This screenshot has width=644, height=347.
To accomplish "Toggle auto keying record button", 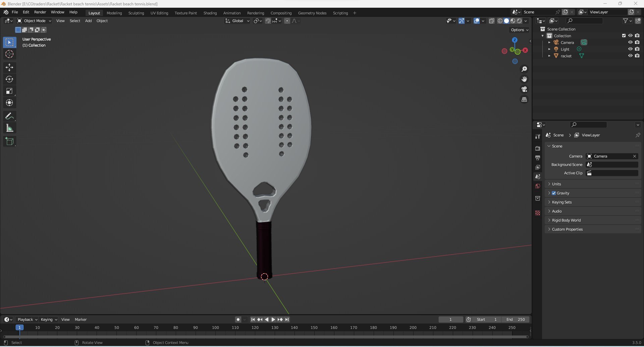I will [238, 320].
